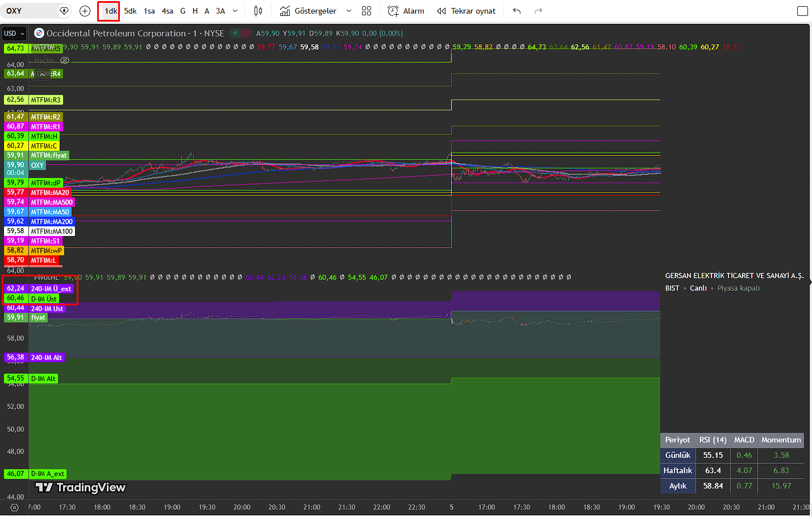Add a symbol to compare with the plus icon
The height and width of the screenshot is (517, 812).
tap(85, 11)
